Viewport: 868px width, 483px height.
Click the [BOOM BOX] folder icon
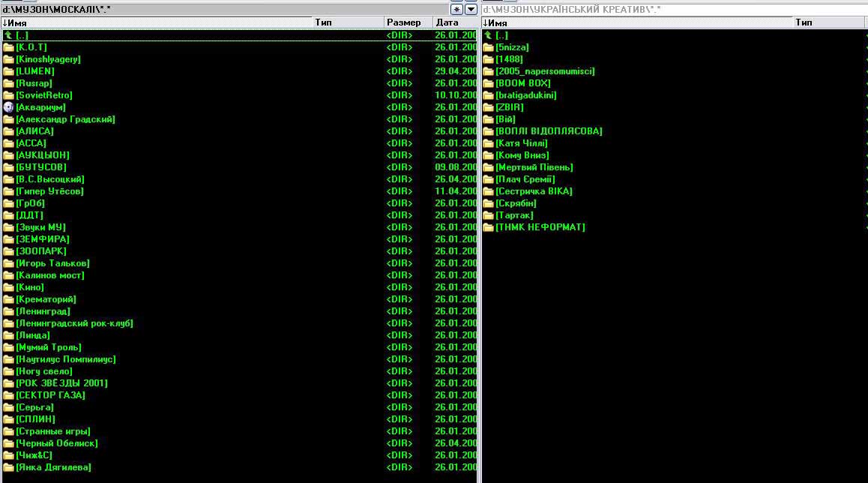(488, 83)
